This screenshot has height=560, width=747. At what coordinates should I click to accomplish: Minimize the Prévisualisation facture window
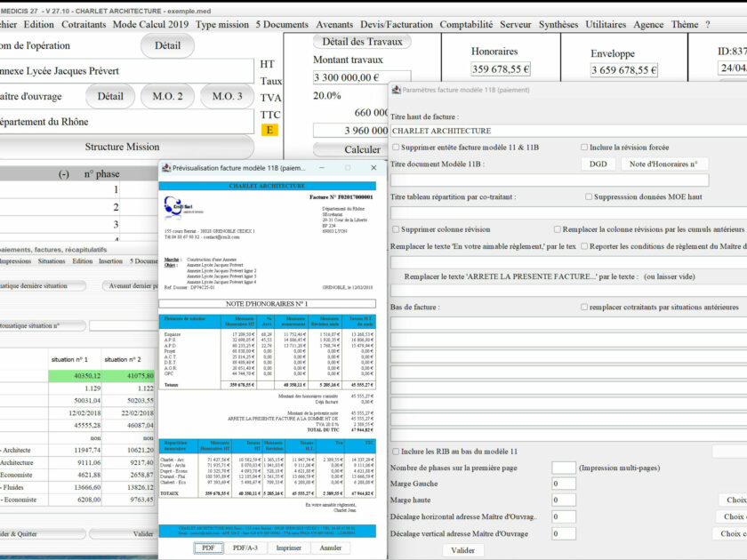tap(322, 168)
